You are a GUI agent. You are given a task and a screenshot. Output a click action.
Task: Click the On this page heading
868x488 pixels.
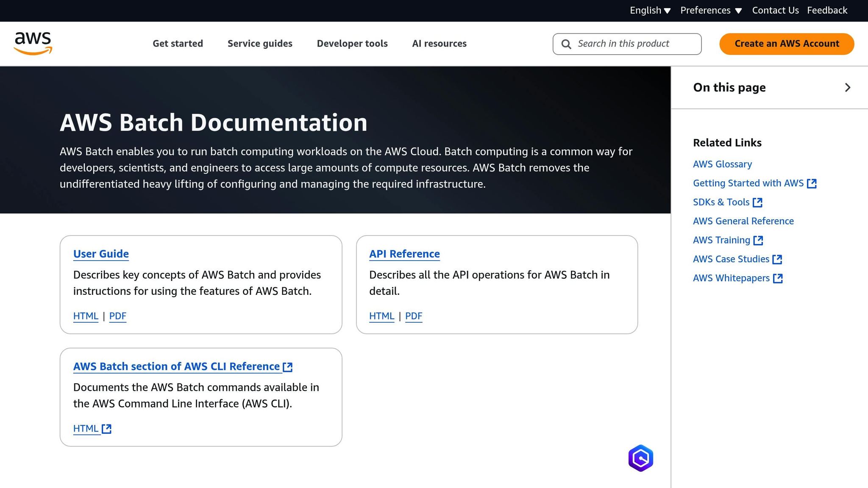(729, 87)
